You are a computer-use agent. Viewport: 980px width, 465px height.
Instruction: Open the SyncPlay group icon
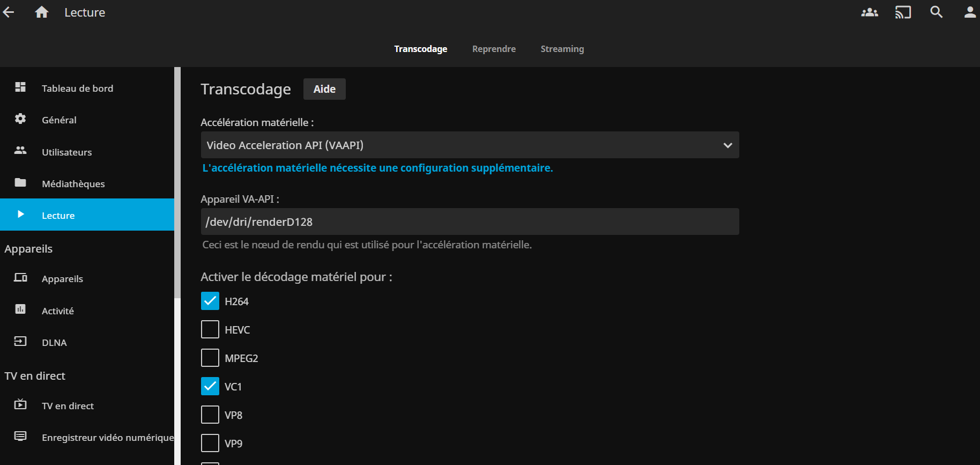point(869,12)
